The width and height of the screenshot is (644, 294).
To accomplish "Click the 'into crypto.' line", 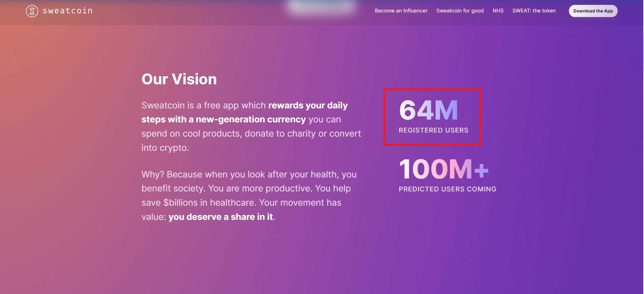I will click(165, 148).
